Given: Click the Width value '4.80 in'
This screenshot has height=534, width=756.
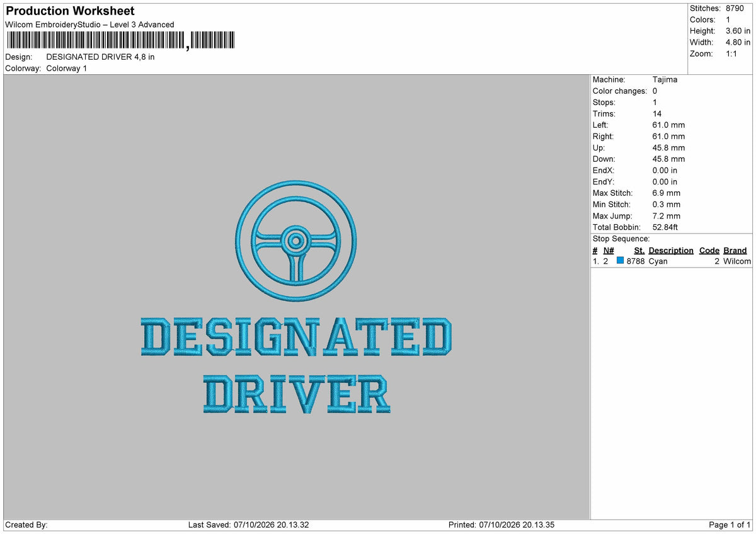Looking at the screenshot, I should coord(738,42).
